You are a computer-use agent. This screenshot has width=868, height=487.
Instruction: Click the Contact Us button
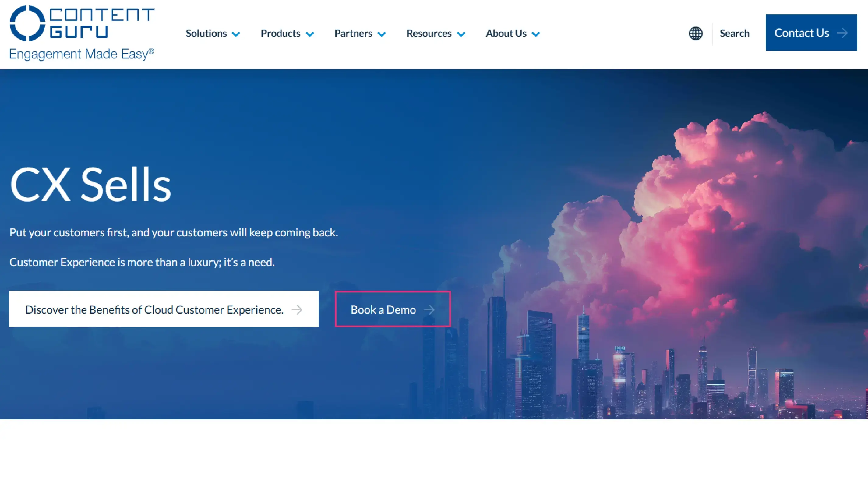pos(811,33)
